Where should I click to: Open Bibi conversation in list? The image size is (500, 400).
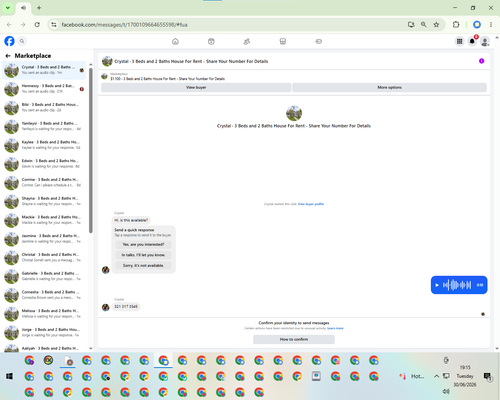[44, 108]
